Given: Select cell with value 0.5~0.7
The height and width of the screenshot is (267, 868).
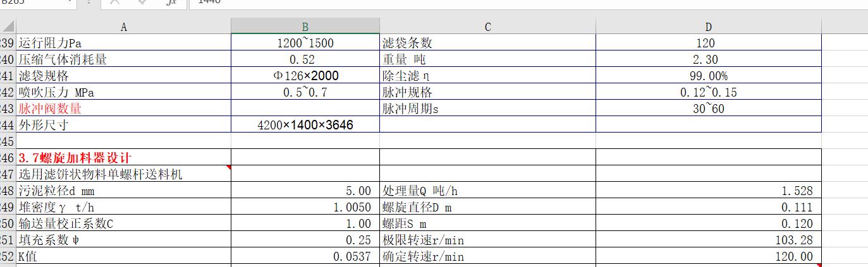Looking at the screenshot, I should (x=305, y=92).
